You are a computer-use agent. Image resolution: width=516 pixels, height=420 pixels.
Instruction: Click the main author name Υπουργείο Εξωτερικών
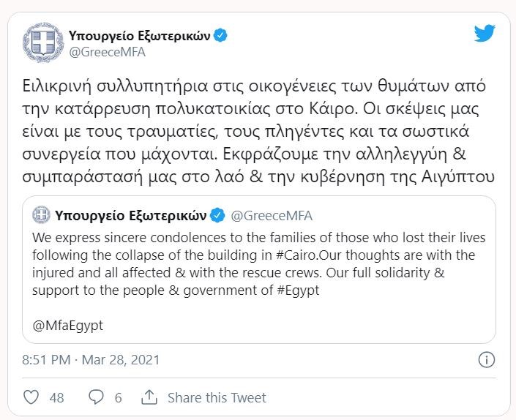click(x=138, y=34)
